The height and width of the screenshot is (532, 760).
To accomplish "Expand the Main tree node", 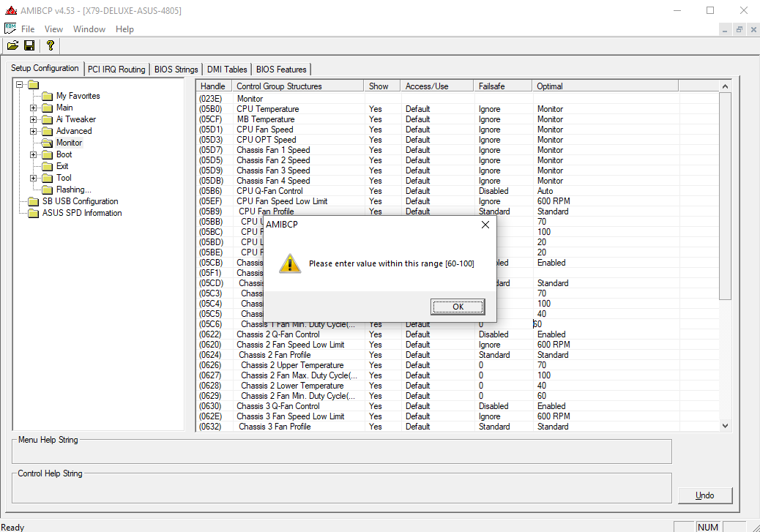I will coord(33,108).
